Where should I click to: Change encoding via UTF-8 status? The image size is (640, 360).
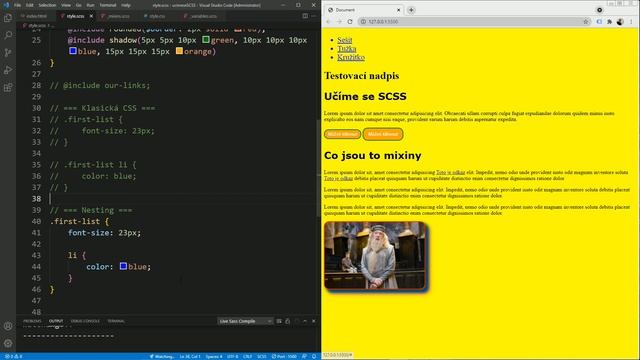[232, 356]
